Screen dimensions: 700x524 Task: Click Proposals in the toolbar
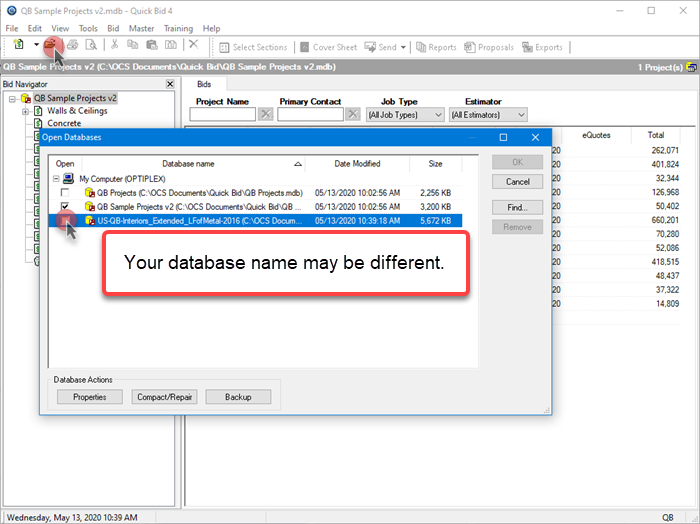tap(489, 47)
